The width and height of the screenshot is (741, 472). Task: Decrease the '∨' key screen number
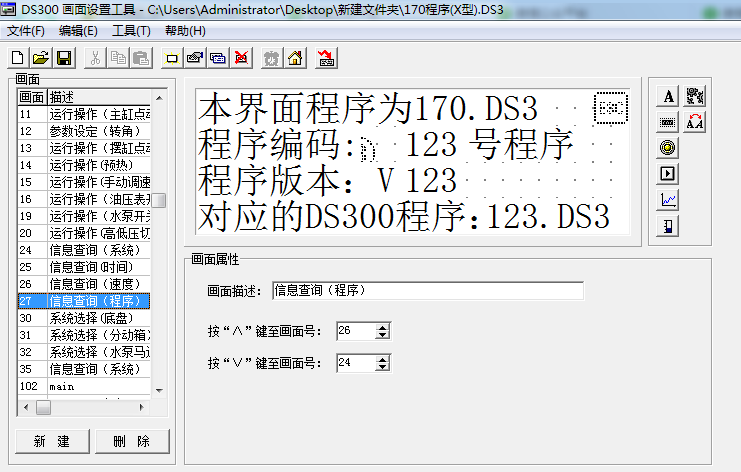point(382,367)
